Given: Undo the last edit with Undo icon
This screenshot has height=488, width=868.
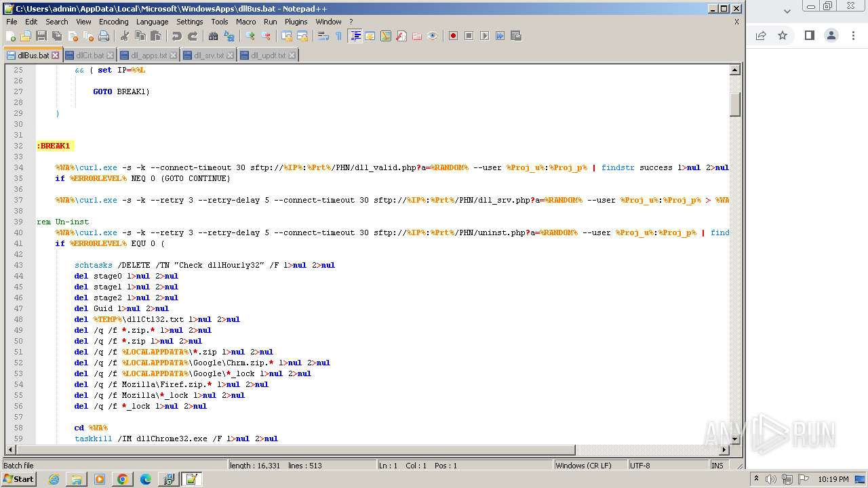Looking at the screenshot, I should [177, 36].
